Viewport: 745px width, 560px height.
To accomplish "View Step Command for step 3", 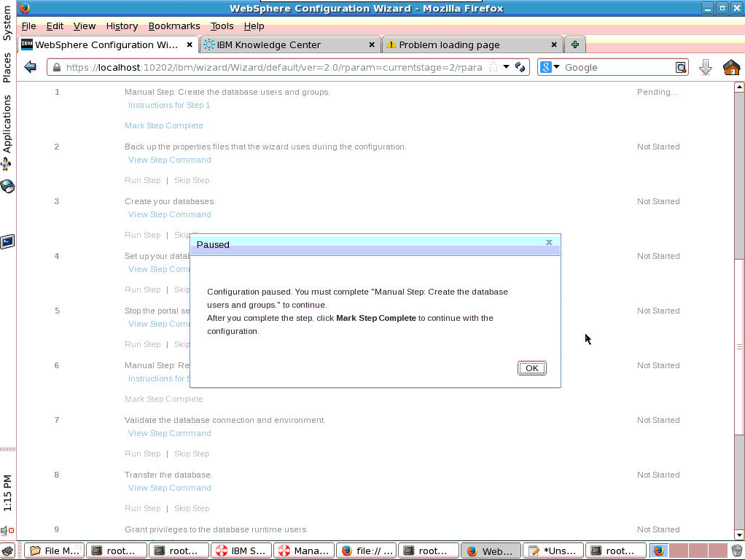I will 170,214.
